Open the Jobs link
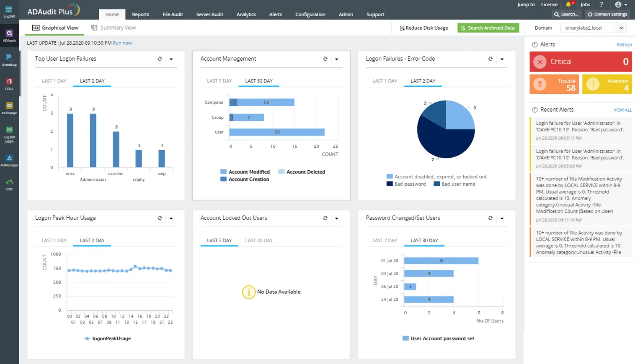This screenshot has width=635, height=364. point(585,5)
